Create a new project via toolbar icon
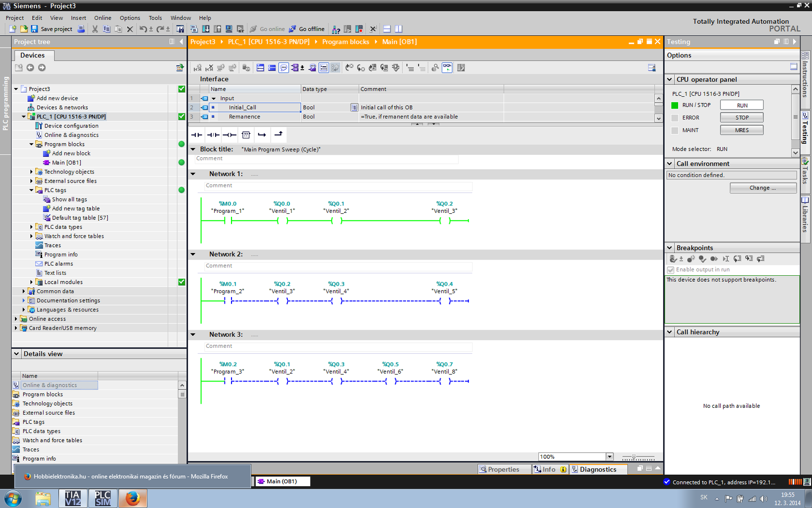Screen dimensions: 812x508 point(12,29)
